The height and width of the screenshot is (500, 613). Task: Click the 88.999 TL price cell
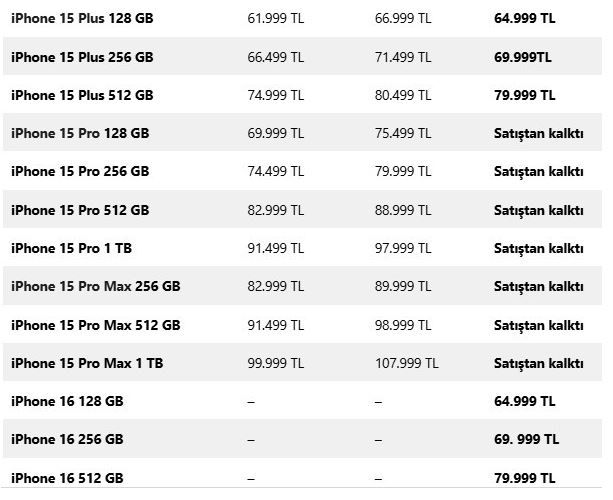click(x=403, y=210)
